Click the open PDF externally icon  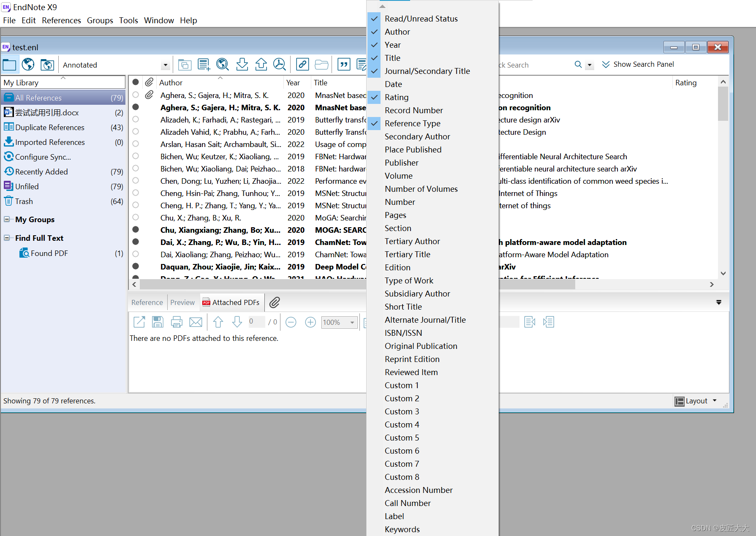[139, 322]
